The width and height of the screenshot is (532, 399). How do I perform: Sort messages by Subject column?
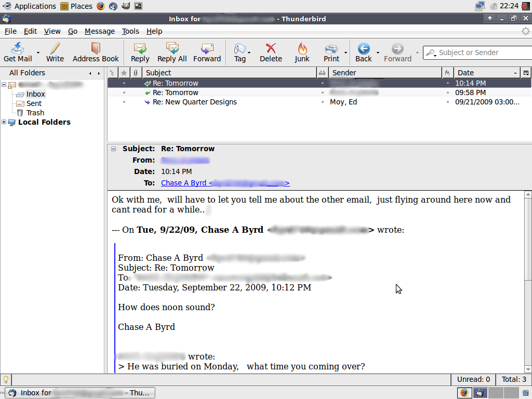pos(229,73)
